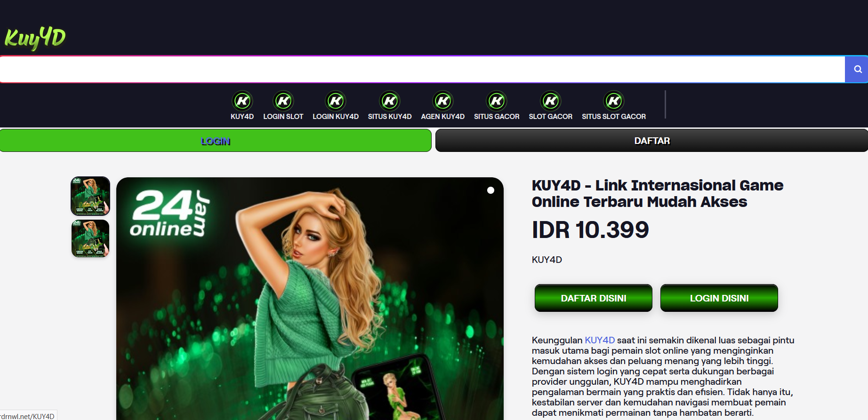Click the K icon above KUY4D
Image resolution: width=868 pixels, height=420 pixels.
(x=242, y=101)
